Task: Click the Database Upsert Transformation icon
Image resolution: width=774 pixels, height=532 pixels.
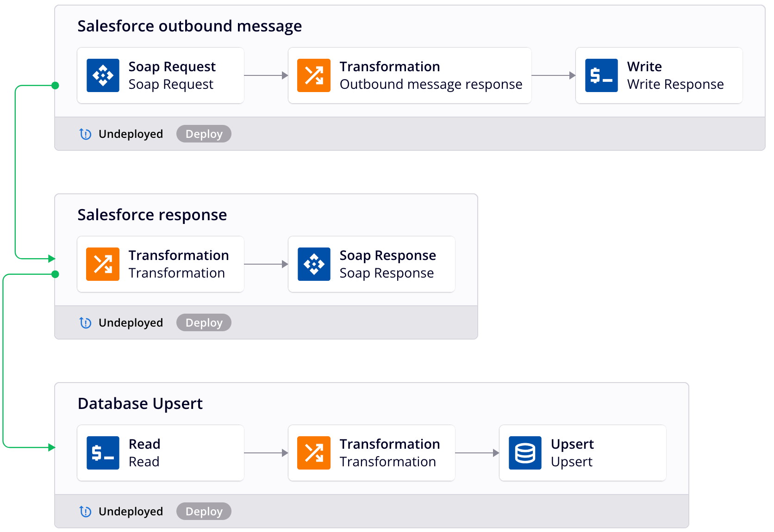Action: coord(314,453)
